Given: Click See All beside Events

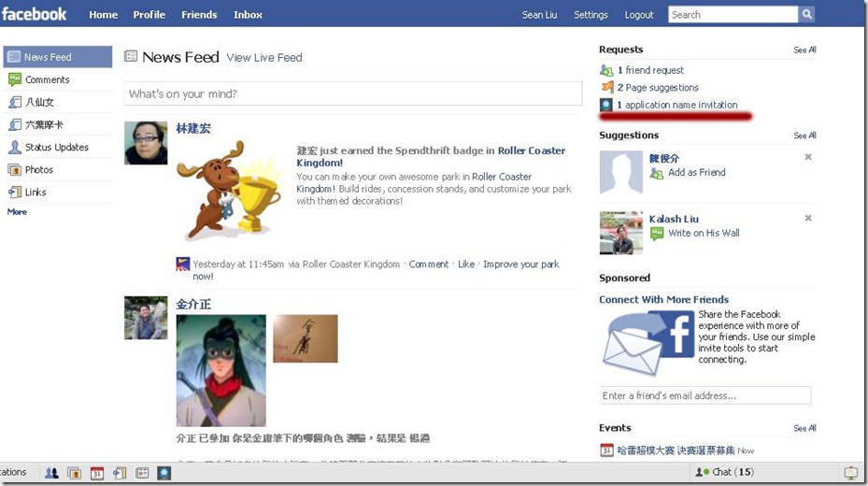Looking at the screenshot, I should pos(804,428).
